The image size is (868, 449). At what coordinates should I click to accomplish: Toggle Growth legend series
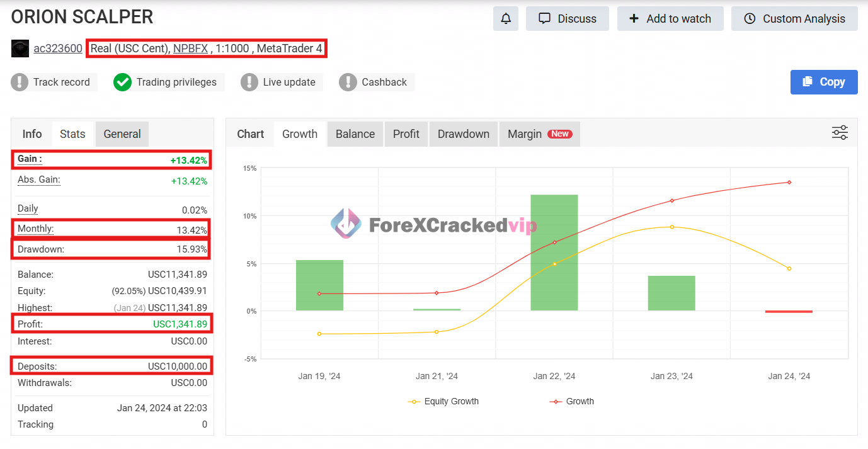coord(572,401)
